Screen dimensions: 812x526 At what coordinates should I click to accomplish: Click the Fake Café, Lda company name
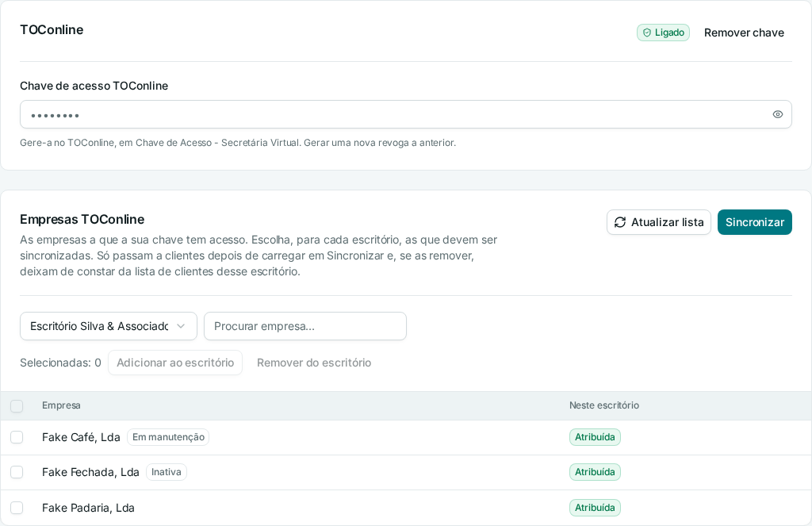81,437
